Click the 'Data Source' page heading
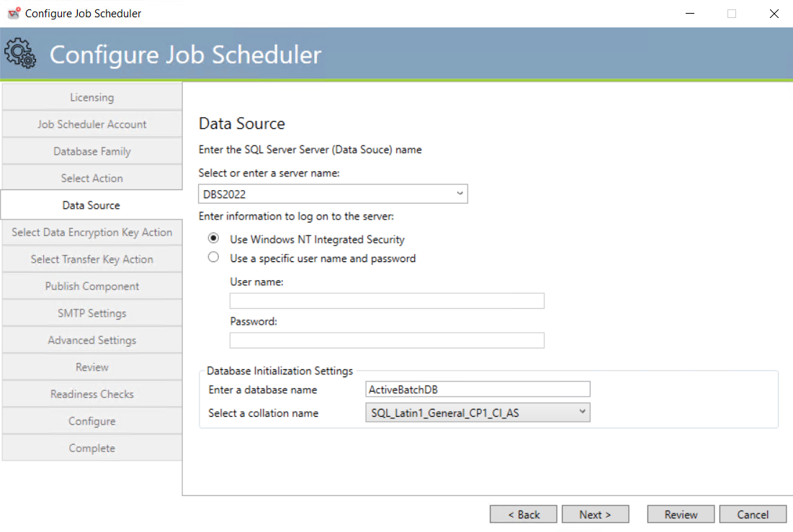793x532 pixels. [x=242, y=124]
